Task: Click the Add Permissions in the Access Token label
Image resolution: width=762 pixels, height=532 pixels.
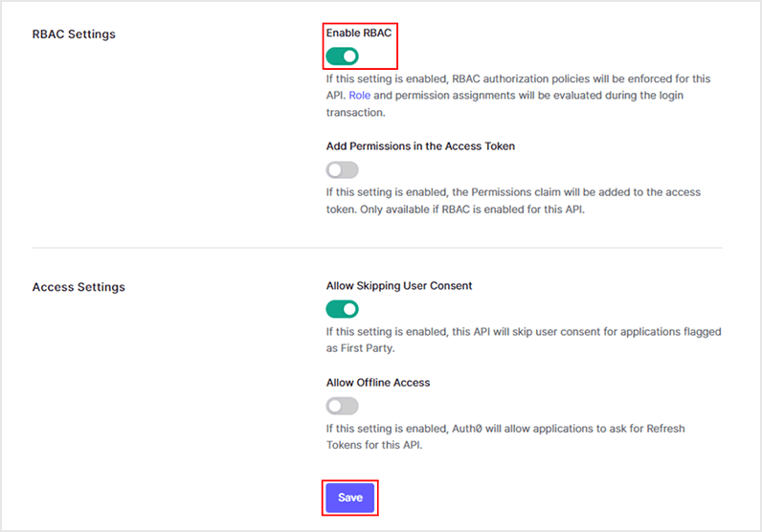Action: click(420, 146)
